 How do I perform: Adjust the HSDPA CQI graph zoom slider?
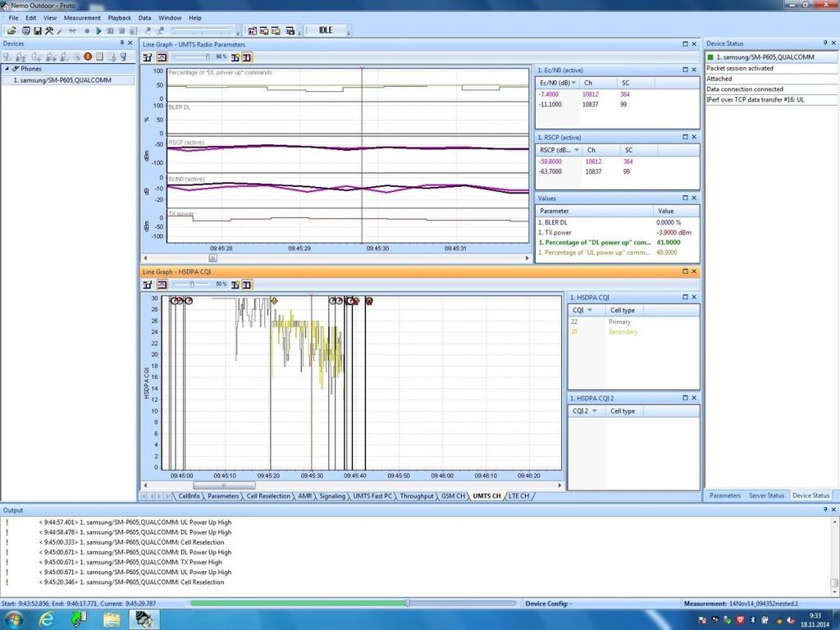[191, 285]
